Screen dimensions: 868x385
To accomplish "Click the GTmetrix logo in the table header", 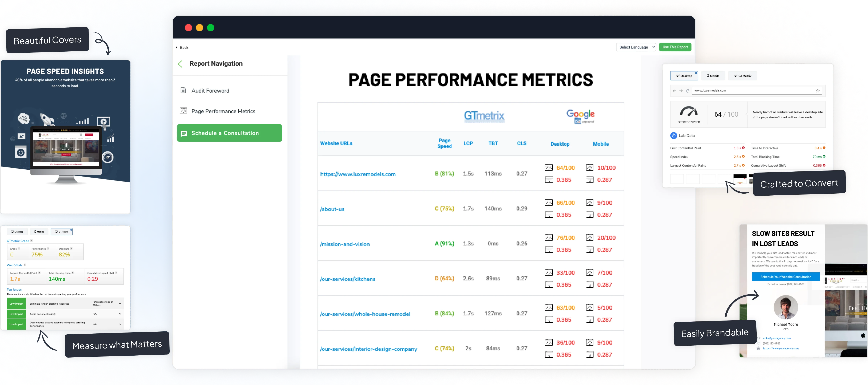I will click(x=484, y=116).
